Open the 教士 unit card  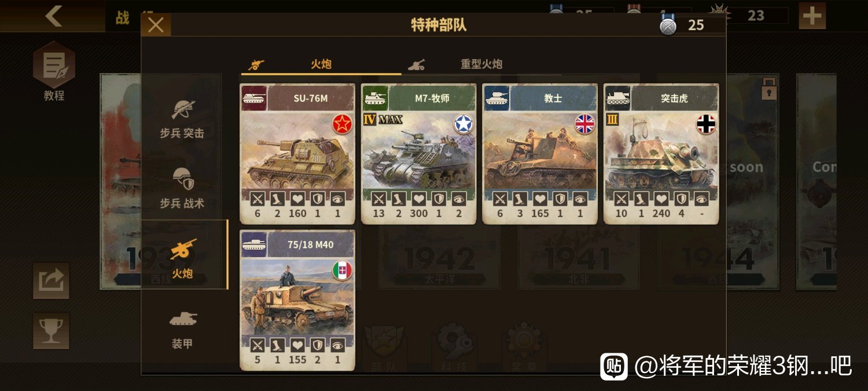(x=540, y=154)
